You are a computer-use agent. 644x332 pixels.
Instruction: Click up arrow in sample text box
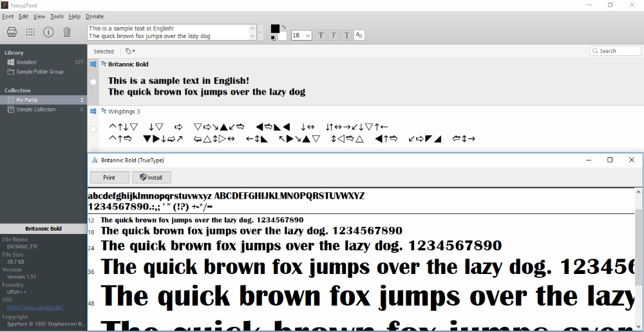point(252,28)
